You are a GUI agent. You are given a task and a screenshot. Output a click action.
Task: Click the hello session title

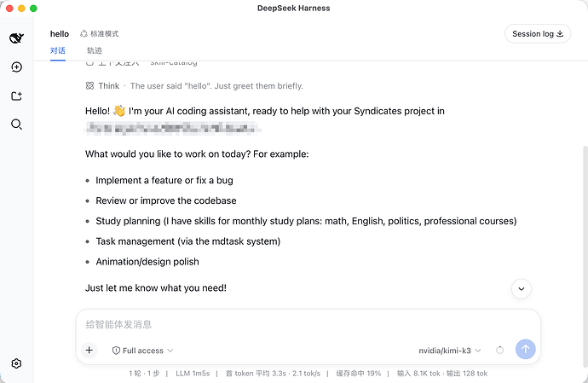[x=60, y=34]
